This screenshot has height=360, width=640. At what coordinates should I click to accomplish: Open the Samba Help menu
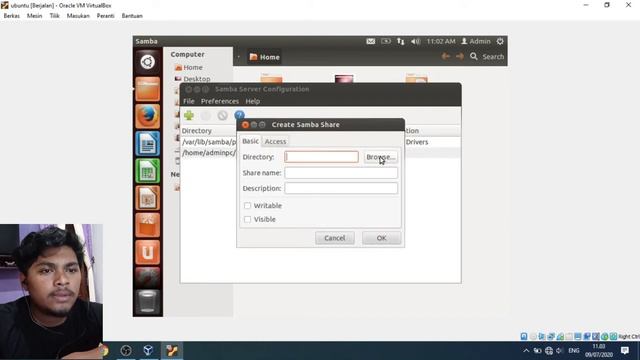253,101
